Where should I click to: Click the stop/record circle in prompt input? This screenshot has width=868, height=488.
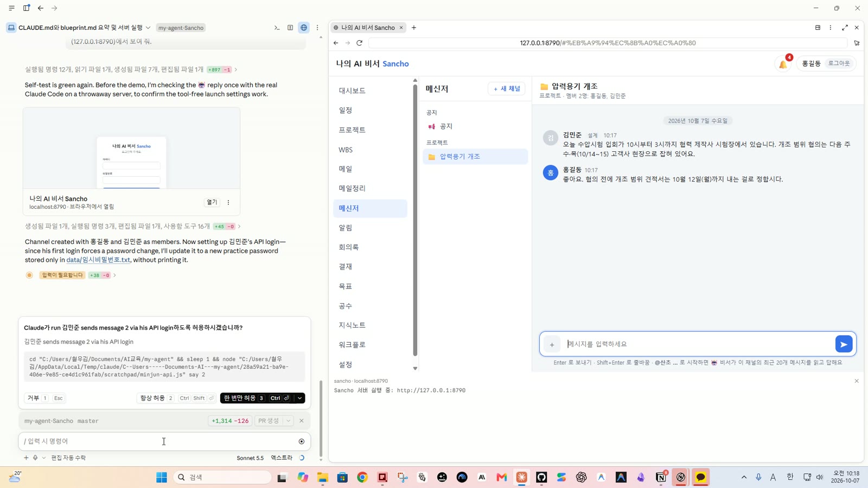pos(302,441)
